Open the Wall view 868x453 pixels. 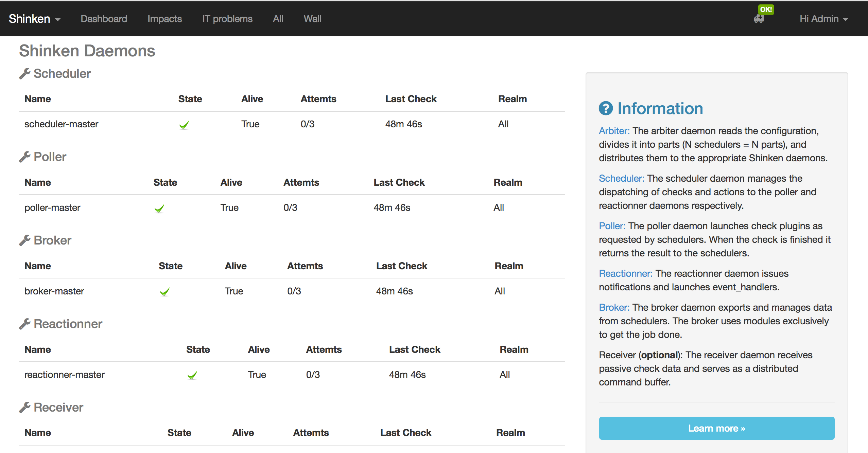point(312,19)
